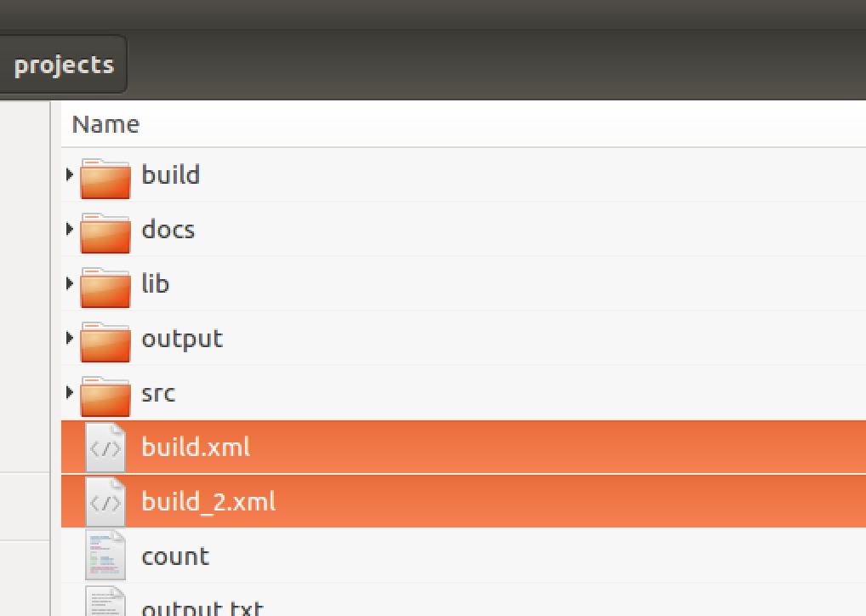The image size is (866, 616).
Task: Click the build_2.xml file icon
Action: [105, 502]
